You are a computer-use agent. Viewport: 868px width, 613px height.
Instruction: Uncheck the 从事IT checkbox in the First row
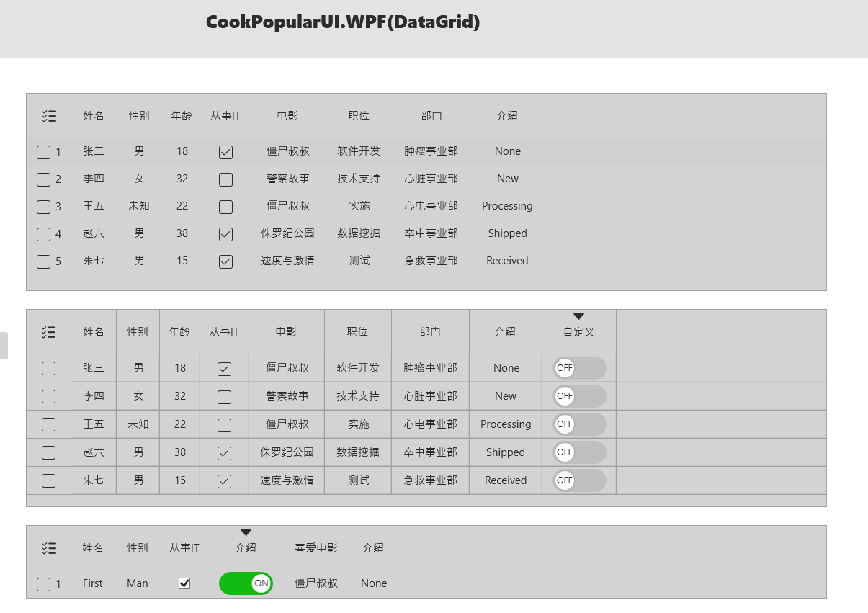click(x=184, y=583)
